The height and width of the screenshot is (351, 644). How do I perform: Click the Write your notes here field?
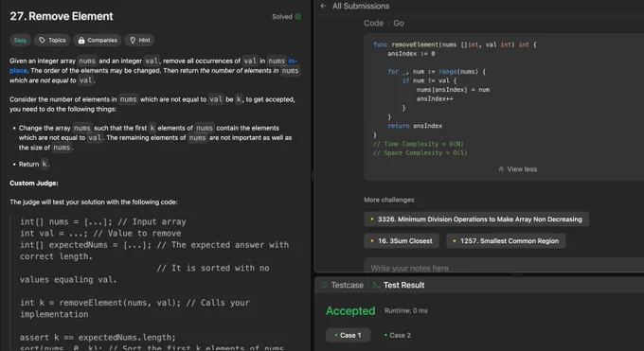coord(504,267)
